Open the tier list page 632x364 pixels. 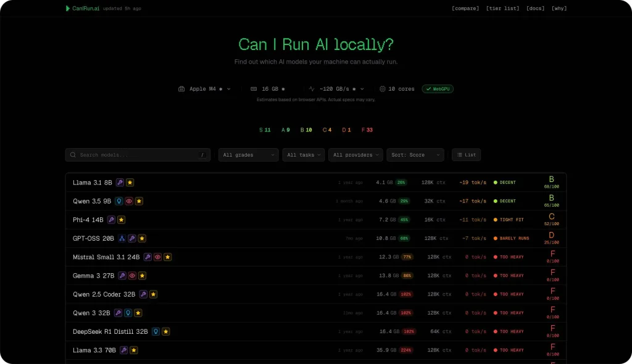click(x=502, y=9)
